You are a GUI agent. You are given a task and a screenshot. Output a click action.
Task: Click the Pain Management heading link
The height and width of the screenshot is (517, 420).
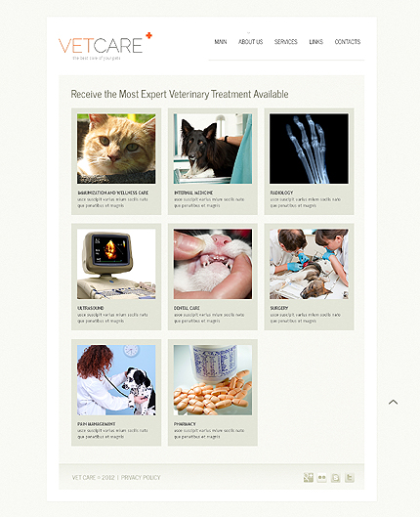click(97, 424)
